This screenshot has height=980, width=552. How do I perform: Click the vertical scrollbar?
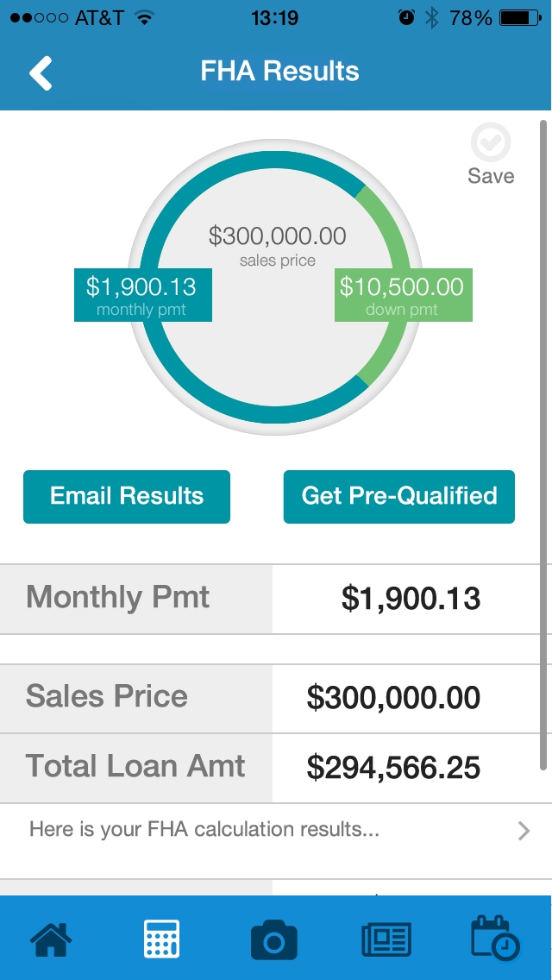click(543, 445)
